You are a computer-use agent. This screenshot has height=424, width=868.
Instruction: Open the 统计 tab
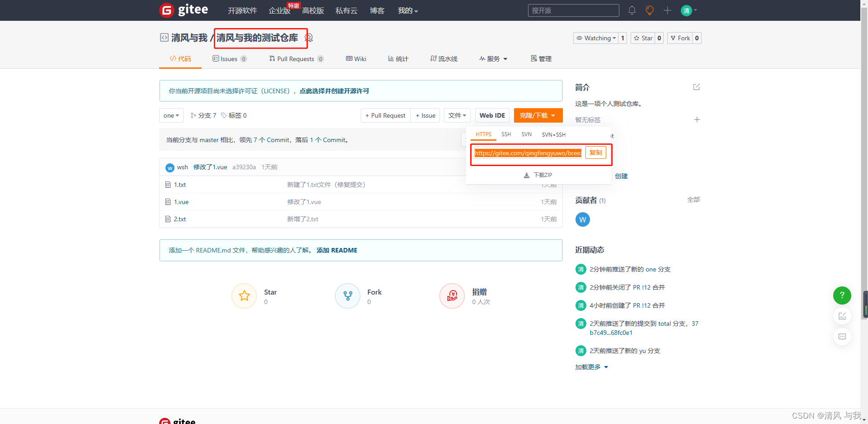(x=398, y=59)
